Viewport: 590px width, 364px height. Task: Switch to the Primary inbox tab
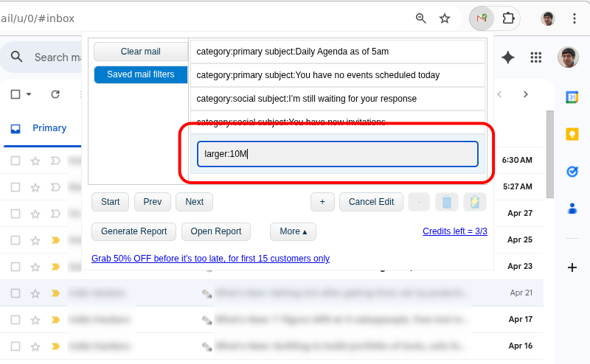pyautogui.click(x=42, y=128)
